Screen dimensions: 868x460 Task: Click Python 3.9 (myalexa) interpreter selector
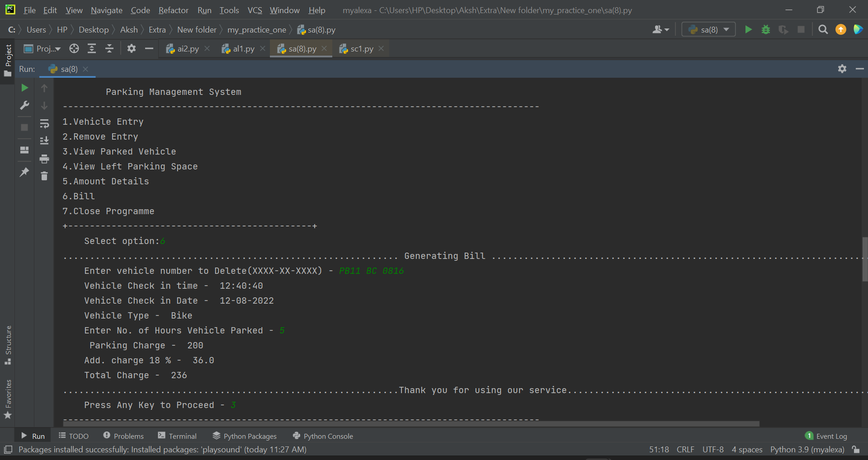(807, 450)
